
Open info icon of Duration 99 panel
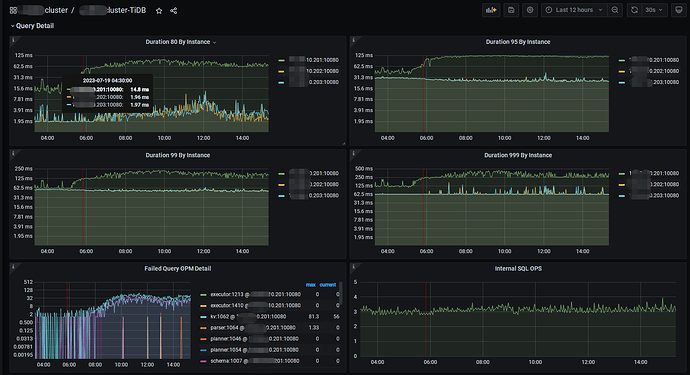pos(13,153)
